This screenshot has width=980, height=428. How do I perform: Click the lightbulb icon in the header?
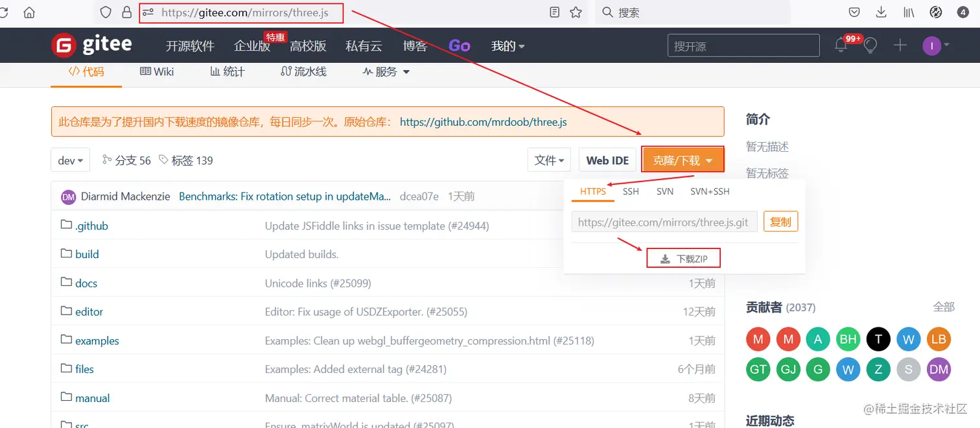coord(870,45)
